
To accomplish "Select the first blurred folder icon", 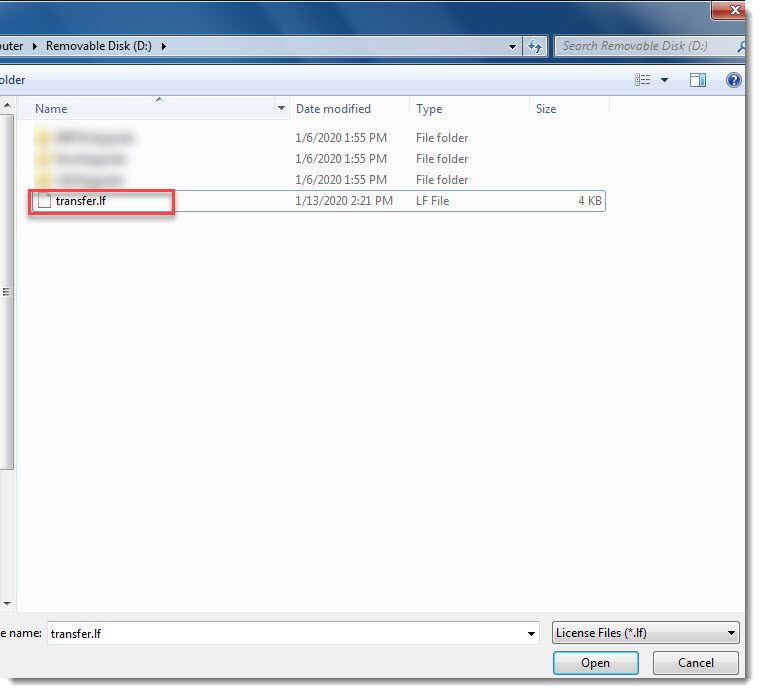I will 43,138.
